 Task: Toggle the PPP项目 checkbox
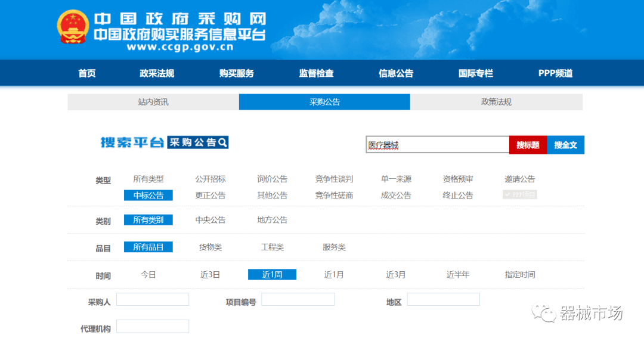[519, 194]
